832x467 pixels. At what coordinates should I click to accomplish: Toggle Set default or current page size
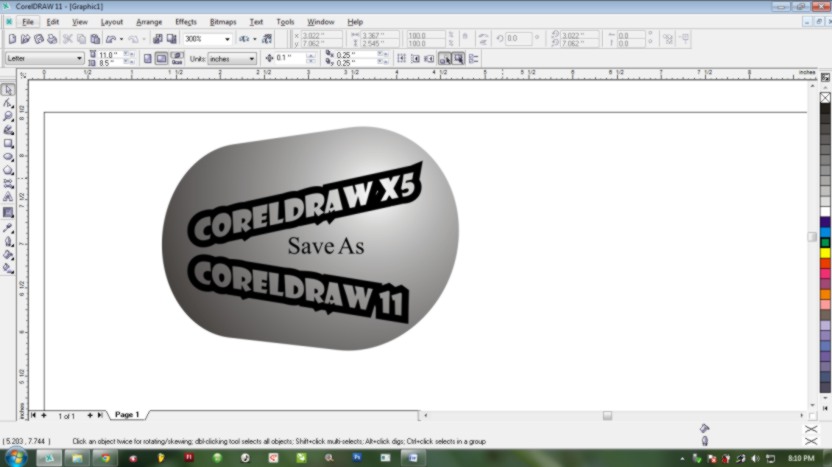(177, 58)
